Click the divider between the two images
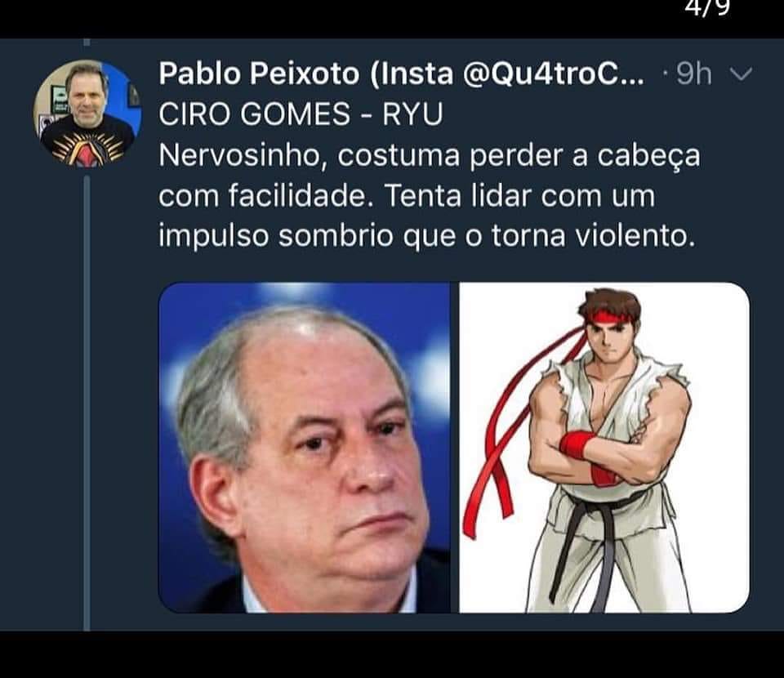784x678 pixels. 455,448
